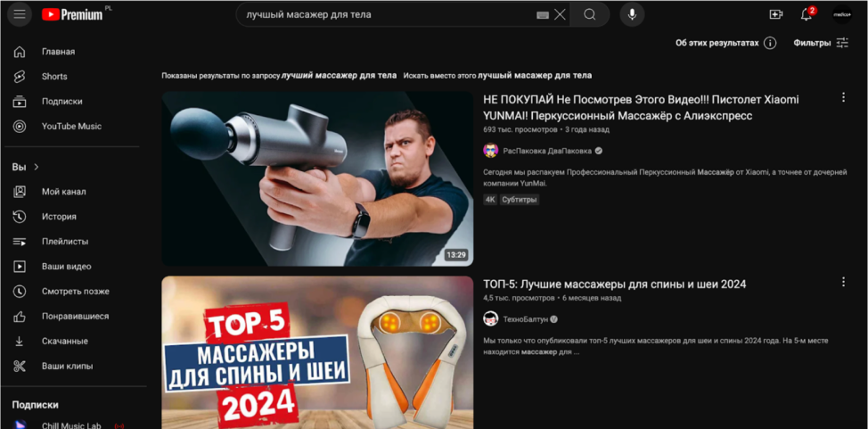Screen dimensions: 868x429
Task: Open more options for Xiaomi YUNMAI video
Action: (843, 97)
